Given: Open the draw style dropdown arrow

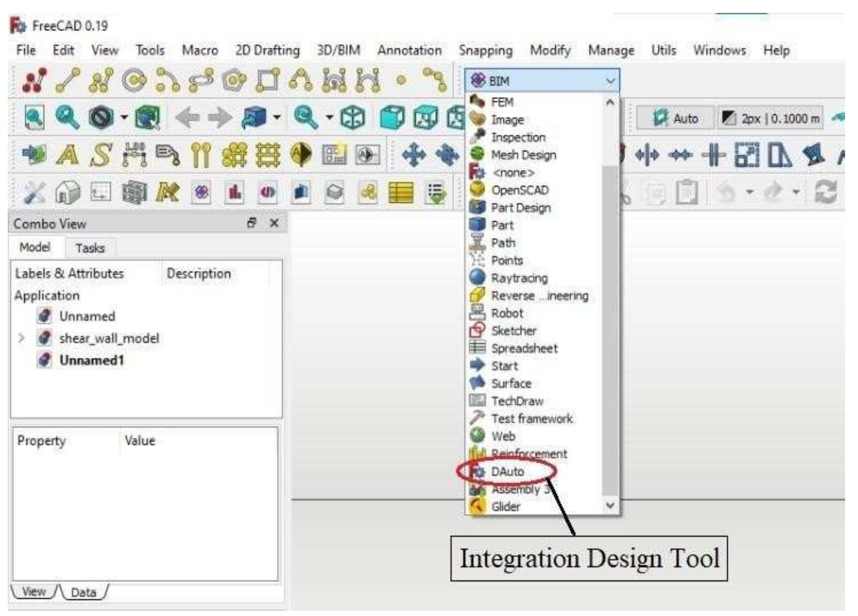Looking at the screenshot, I should pyautogui.click(x=124, y=117).
